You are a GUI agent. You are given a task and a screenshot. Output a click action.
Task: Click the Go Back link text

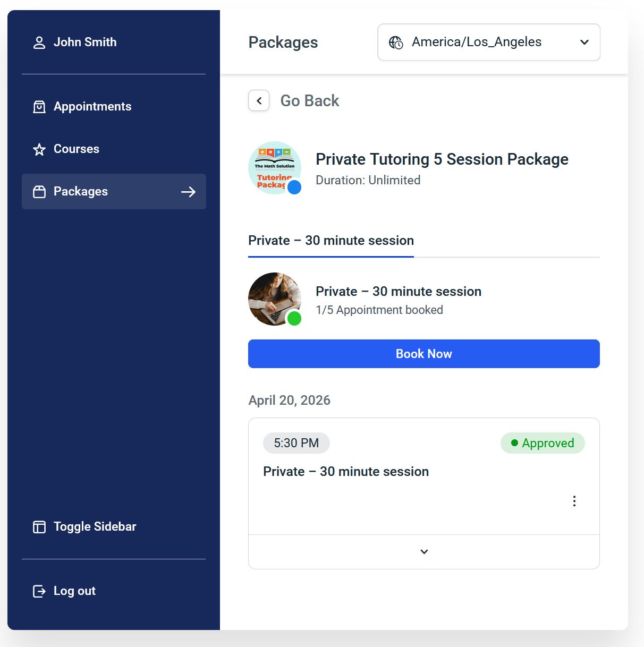(x=310, y=100)
